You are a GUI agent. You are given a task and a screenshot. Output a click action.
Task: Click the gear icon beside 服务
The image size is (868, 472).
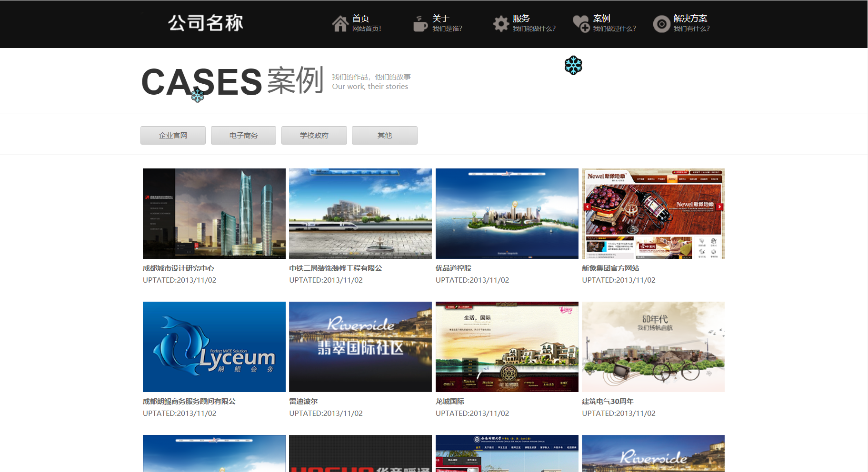[500, 23]
